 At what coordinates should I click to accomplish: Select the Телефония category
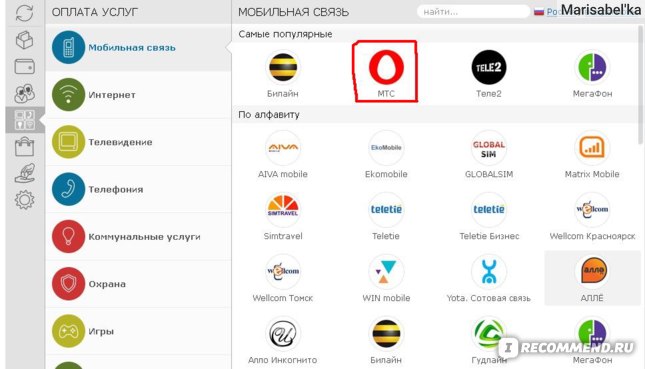click(x=138, y=189)
